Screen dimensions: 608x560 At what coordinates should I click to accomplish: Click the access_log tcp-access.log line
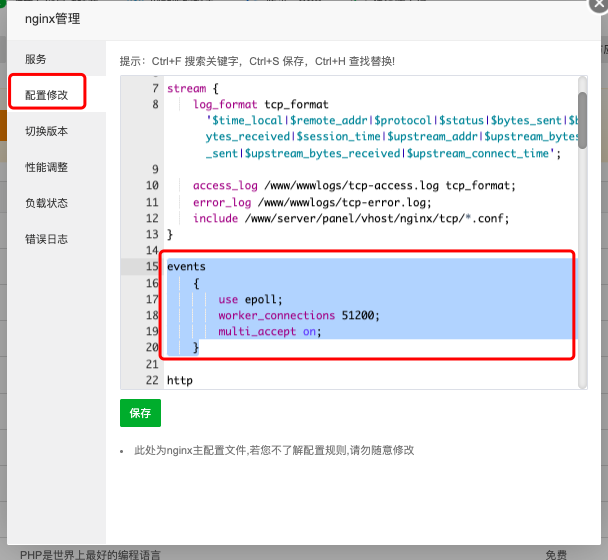pos(354,186)
